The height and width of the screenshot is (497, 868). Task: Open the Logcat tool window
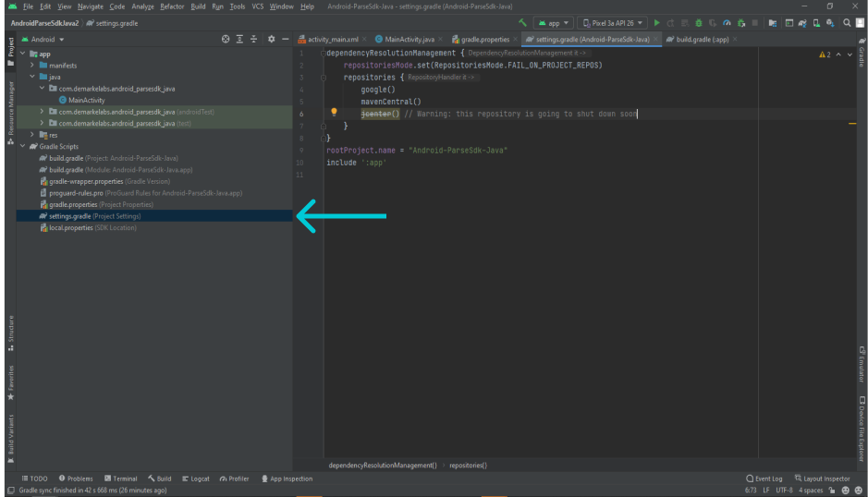[x=195, y=479]
